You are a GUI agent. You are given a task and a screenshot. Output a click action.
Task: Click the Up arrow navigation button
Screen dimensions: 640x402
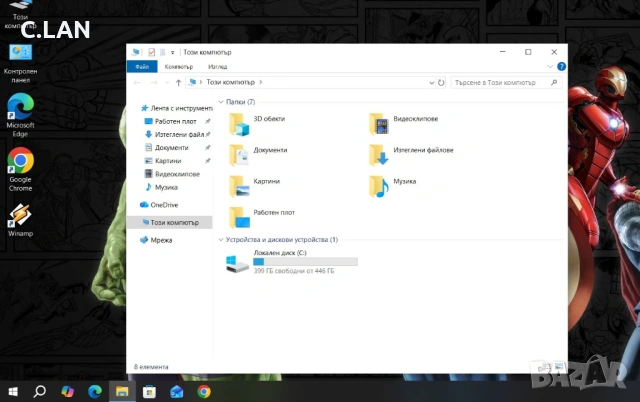pyautogui.click(x=178, y=82)
